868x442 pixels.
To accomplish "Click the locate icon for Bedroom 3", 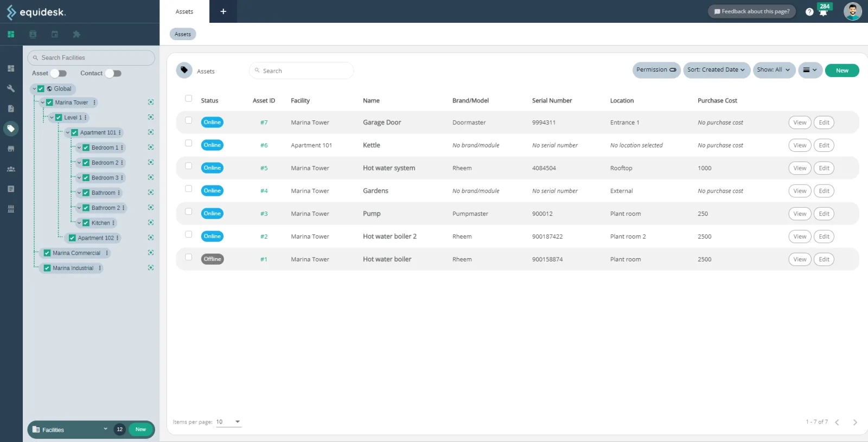I will point(151,177).
